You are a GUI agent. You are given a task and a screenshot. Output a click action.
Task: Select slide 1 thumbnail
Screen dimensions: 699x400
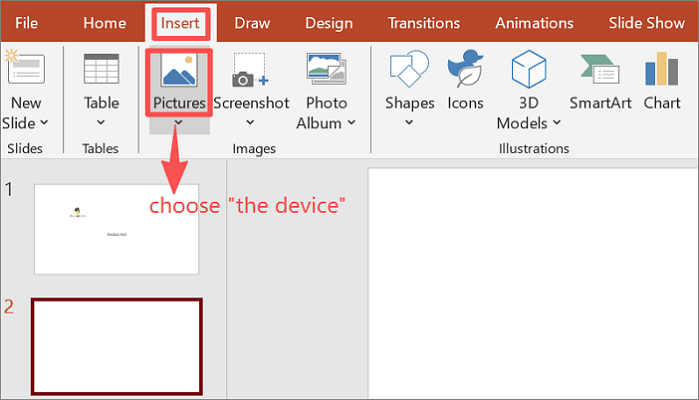click(x=116, y=229)
